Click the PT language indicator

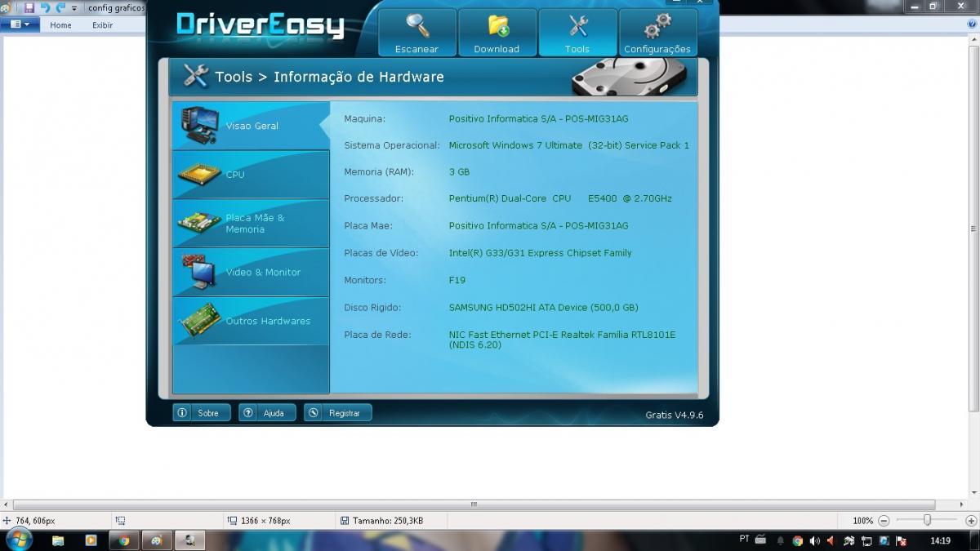744,539
